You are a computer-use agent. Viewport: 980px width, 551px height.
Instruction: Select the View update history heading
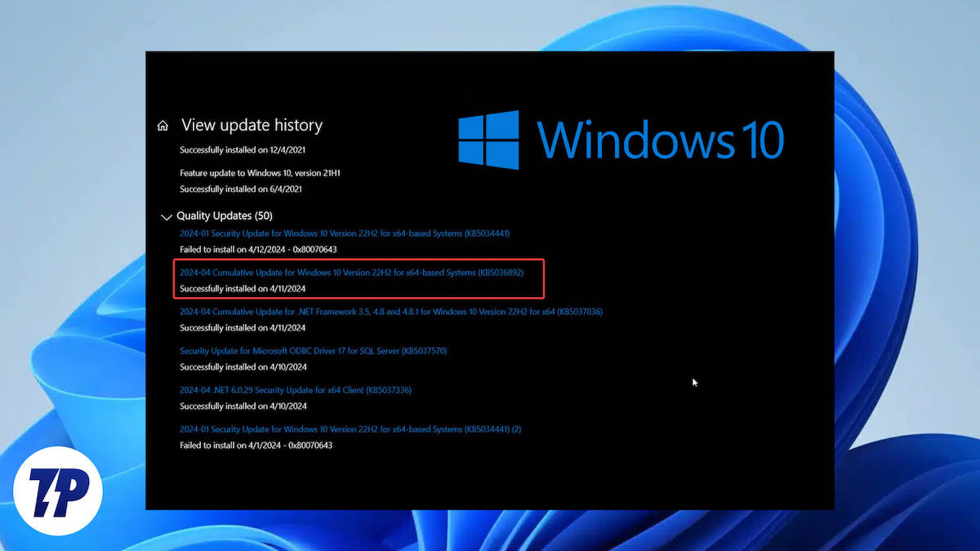point(252,125)
